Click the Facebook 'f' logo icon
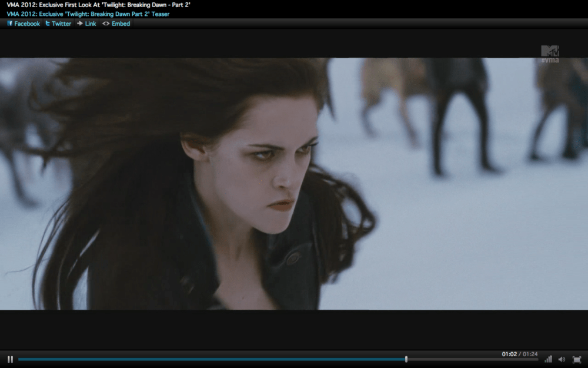588x368 pixels. pyautogui.click(x=10, y=24)
